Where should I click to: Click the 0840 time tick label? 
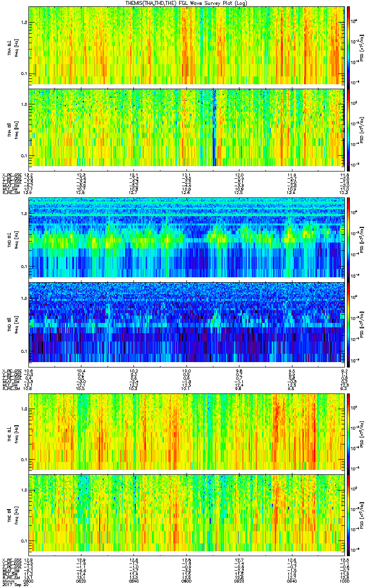tap(133, 581)
